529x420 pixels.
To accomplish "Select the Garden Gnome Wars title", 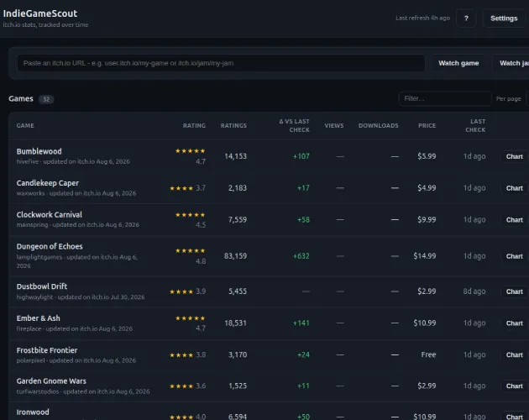I will pyautogui.click(x=51, y=381).
